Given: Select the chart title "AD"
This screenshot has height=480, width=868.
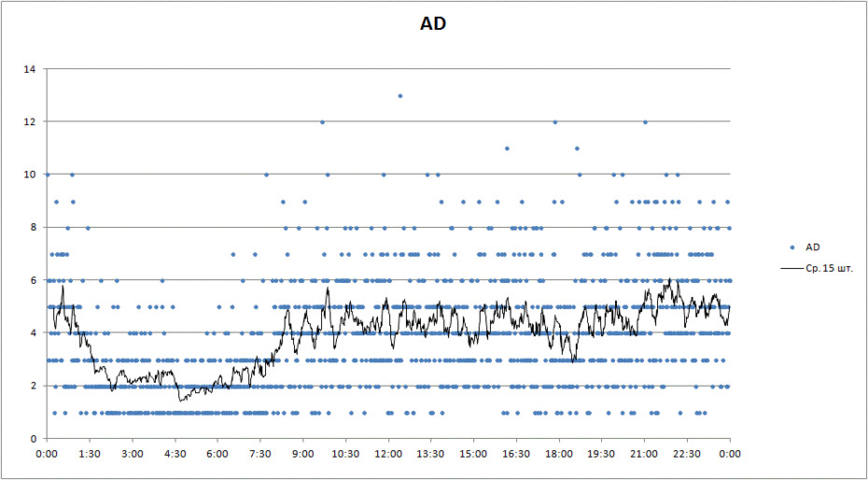Looking at the screenshot, I should coord(433,25).
